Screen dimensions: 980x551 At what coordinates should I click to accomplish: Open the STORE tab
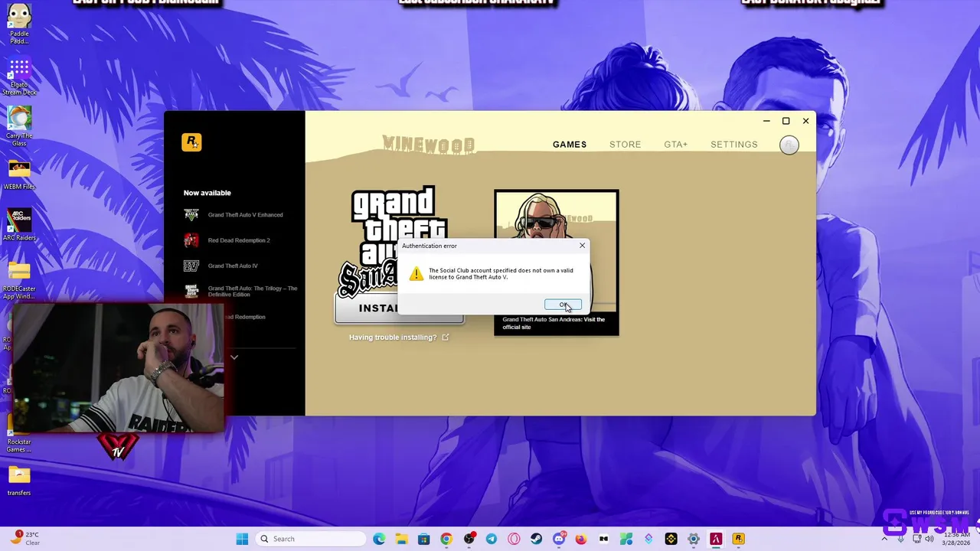tap(626, 145)
